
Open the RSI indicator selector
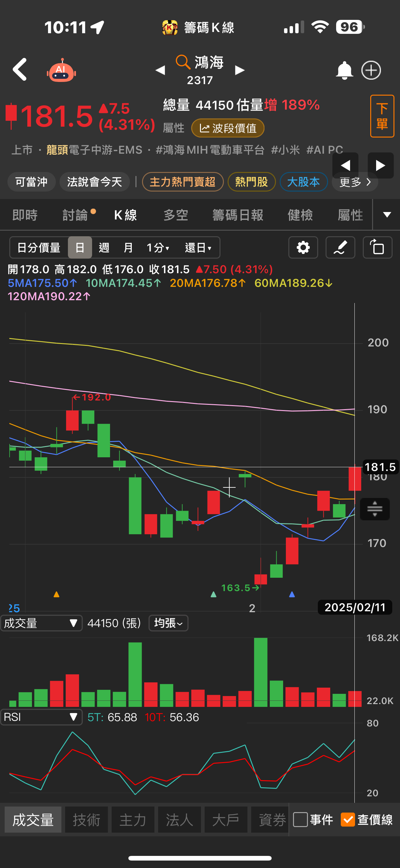tap(42, 717)
